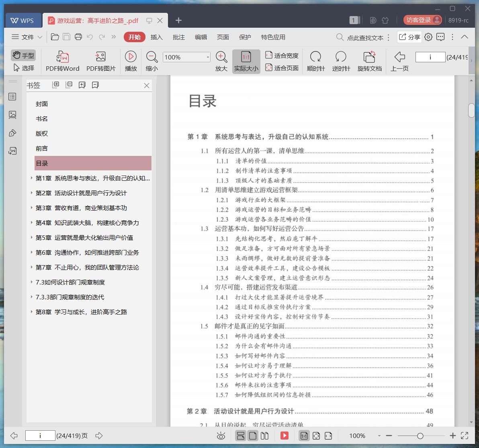479x448 pixels.
Task: Switch to the 页面 tab
Action: [223, 37]
